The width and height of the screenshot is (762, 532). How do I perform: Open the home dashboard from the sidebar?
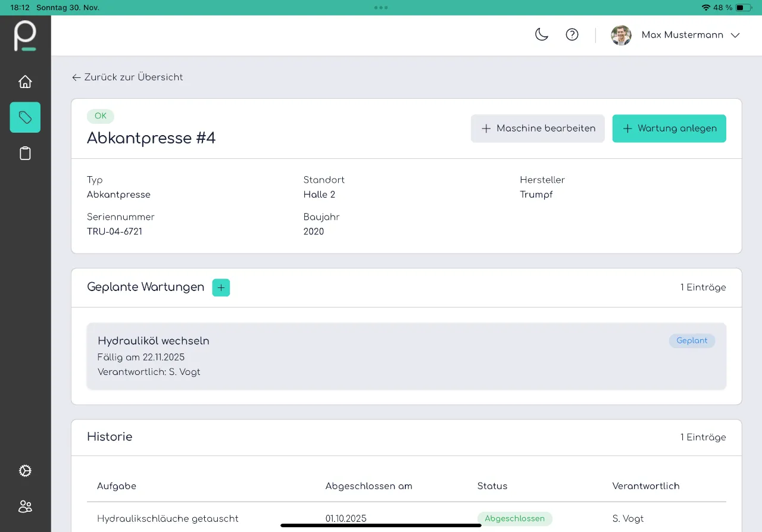(25, 82)
